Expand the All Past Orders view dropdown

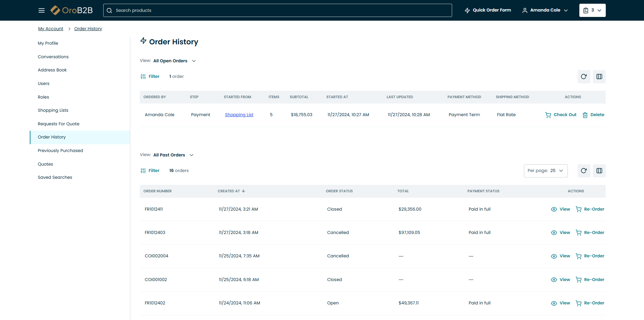click(173, 155)
